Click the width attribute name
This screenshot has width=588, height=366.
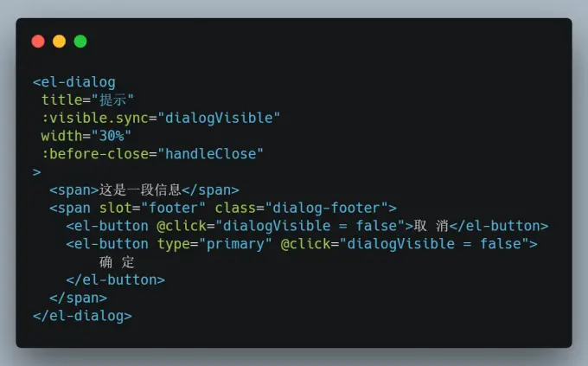[x=61, y=136]
